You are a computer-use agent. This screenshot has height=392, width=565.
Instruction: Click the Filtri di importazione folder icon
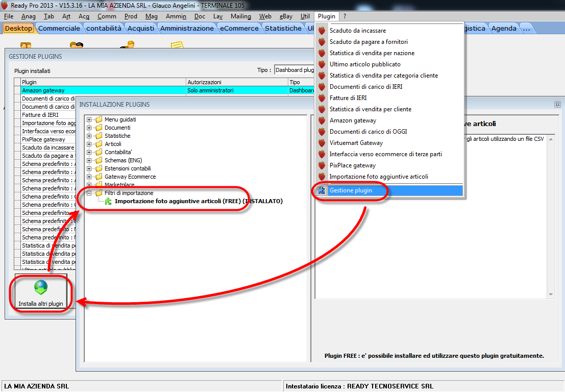(x=99, y=193)
